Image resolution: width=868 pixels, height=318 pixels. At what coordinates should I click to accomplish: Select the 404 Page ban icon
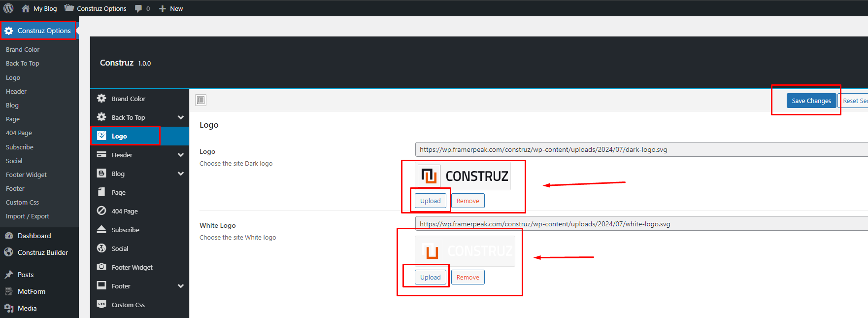[x=101, y=211]
